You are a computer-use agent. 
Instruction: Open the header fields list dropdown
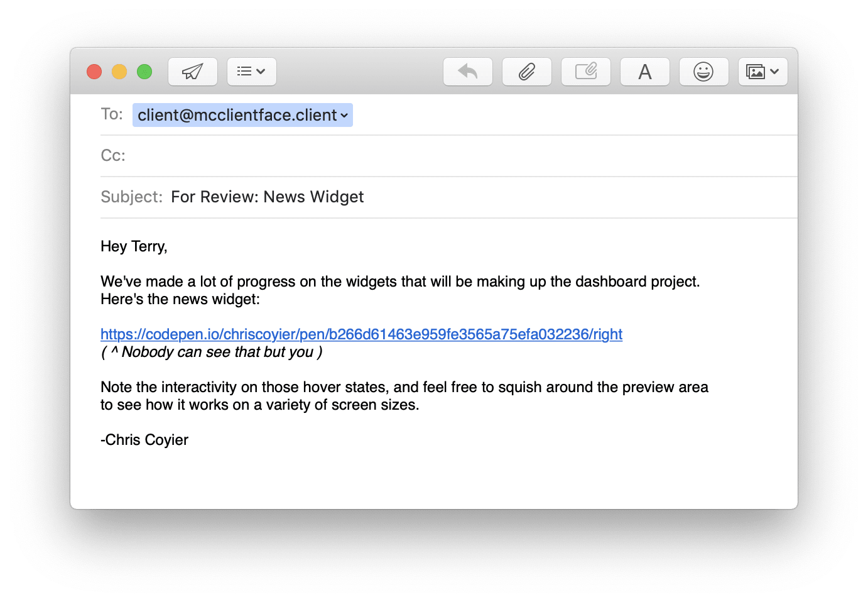coord(251,72)
